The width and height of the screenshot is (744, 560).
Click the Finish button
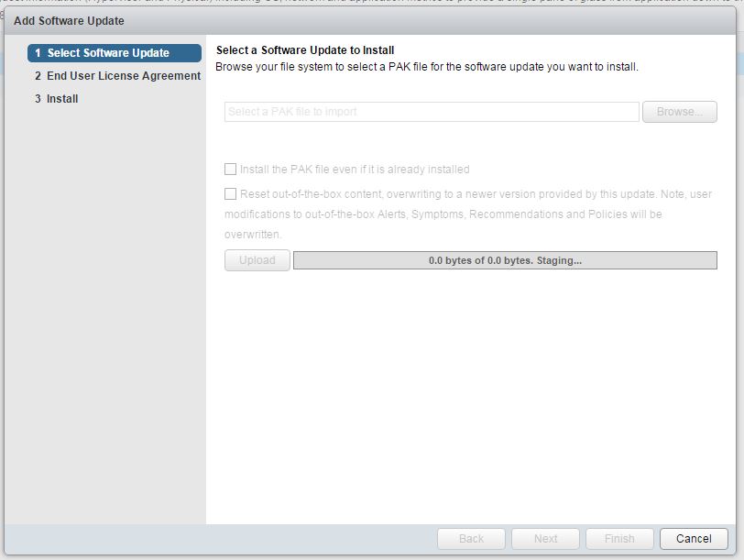pyautogui.click(x=619, y=539)
